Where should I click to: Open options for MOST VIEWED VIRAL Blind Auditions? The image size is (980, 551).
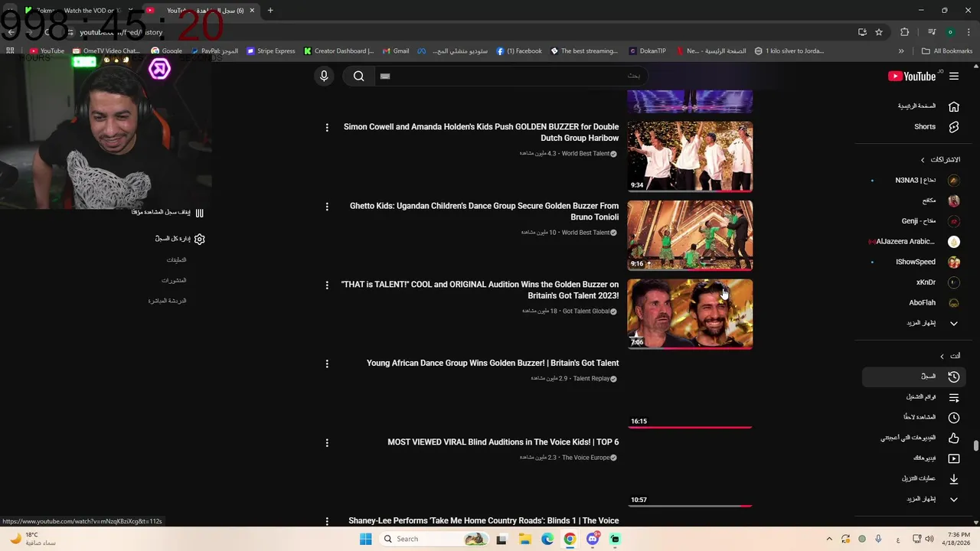pyautogui.click(x=327, y=443)
